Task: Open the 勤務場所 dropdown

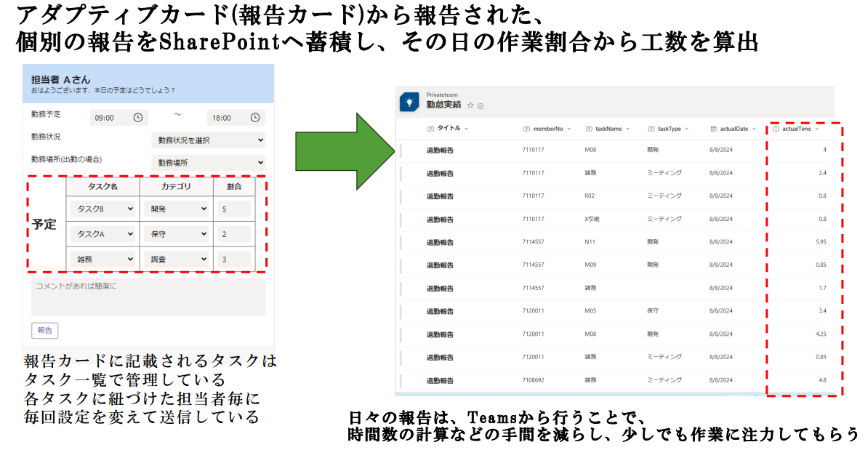Action: 208,163
